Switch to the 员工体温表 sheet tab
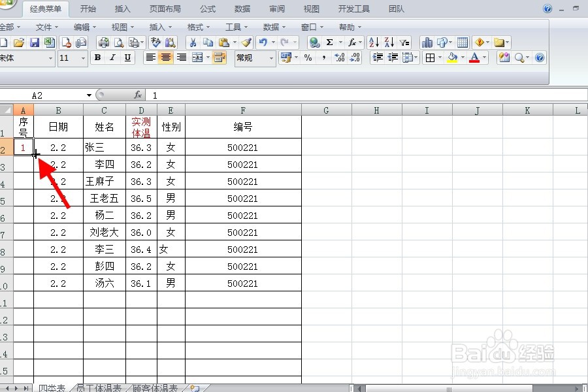 click(x=98, y=387)
